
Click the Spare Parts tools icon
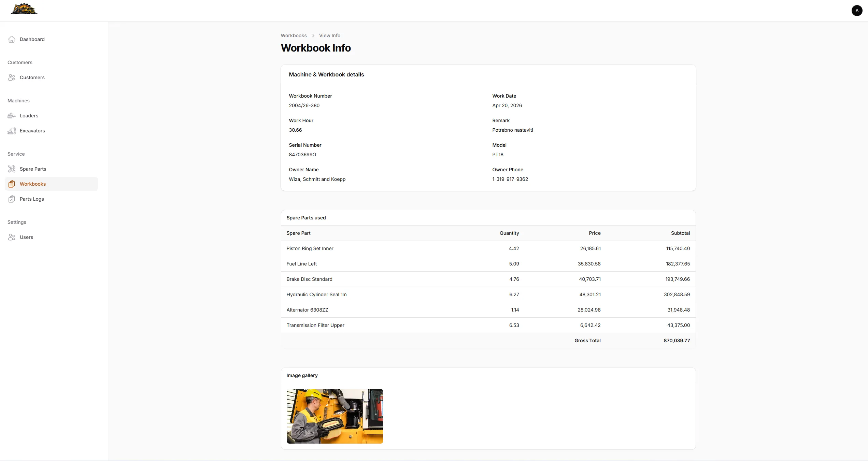pos(12,169)
